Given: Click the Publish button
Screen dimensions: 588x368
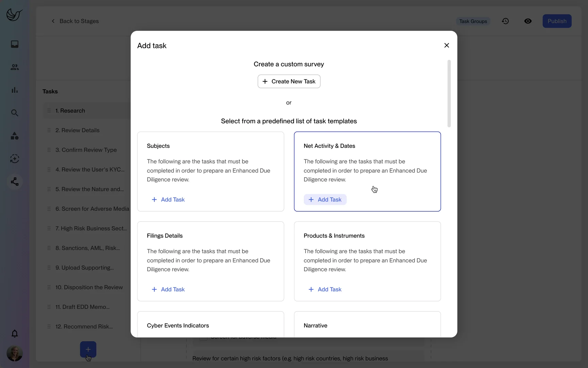Looking at the screenshot, I should (x=557, y=21).
